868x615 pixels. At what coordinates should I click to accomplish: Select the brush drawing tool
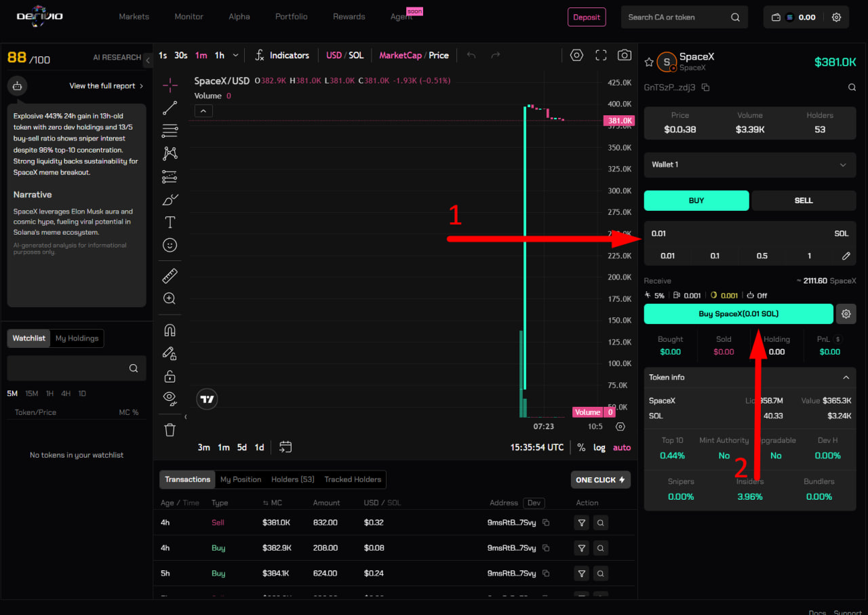tap(170, 199)
